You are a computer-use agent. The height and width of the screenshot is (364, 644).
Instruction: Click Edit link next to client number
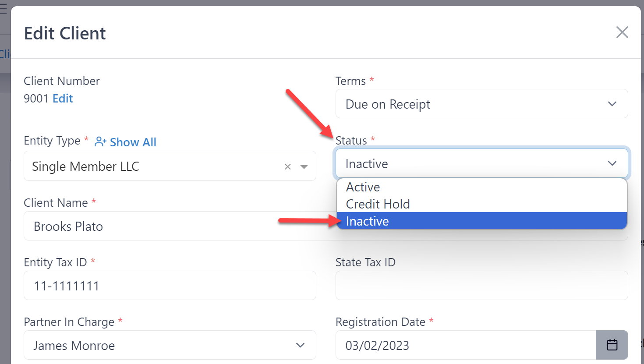(63, 99)
